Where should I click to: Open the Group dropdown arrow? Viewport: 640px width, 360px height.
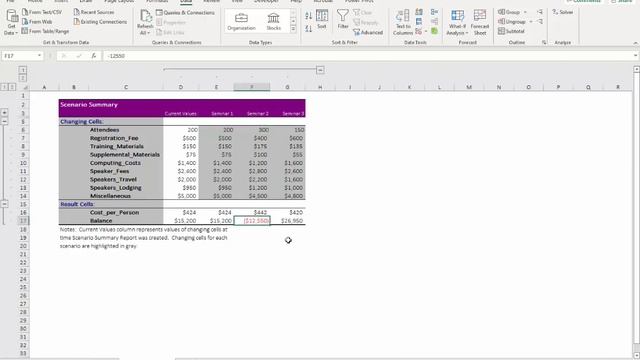(525, 12)
